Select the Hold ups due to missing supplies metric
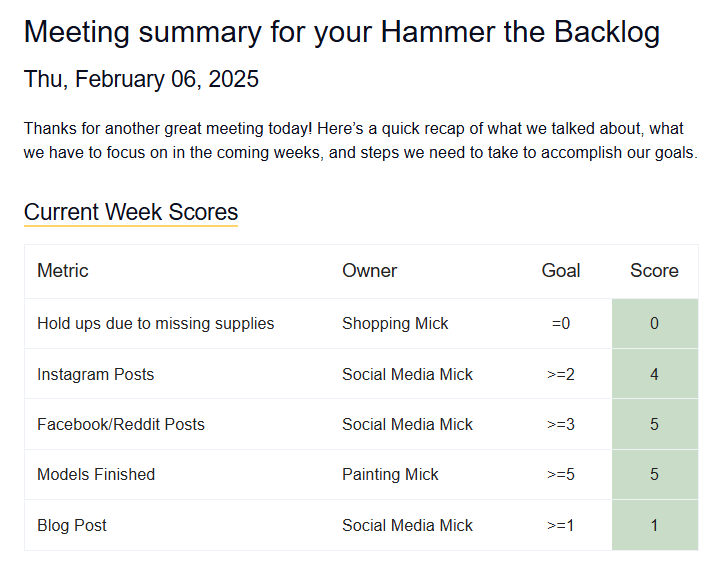This screenshot has width=727, height=567. (156, 323)
